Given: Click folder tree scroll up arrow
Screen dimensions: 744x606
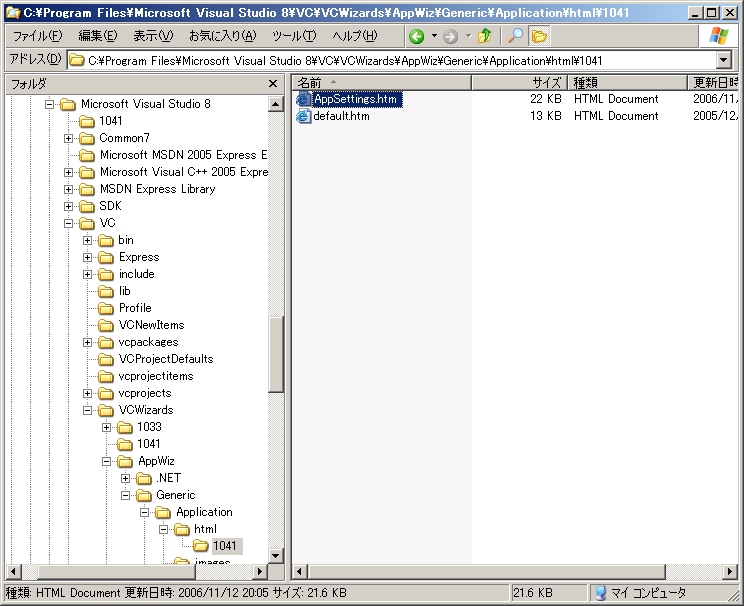Looking at the screenshot, I should [276, 104].
